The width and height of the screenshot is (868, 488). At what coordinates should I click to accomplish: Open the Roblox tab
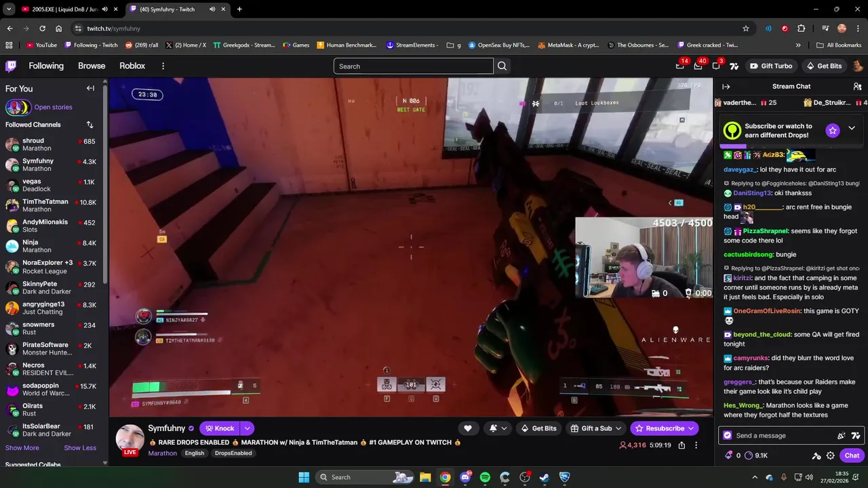pyautogui.click(x=132, y=66)
